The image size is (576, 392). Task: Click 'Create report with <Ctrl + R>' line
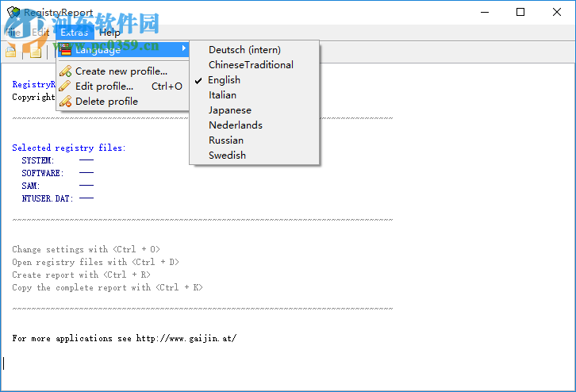pyautogui.click(x=81, y=275)
